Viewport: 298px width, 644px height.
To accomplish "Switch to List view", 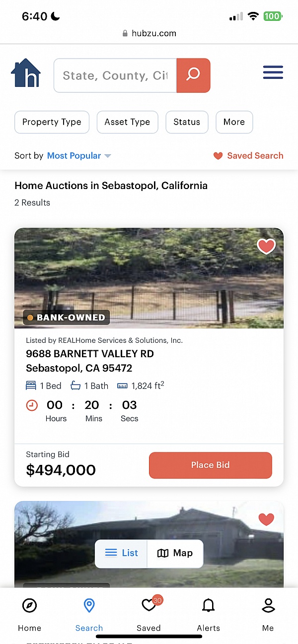I will pyautogui.click(x=122, y=553).
